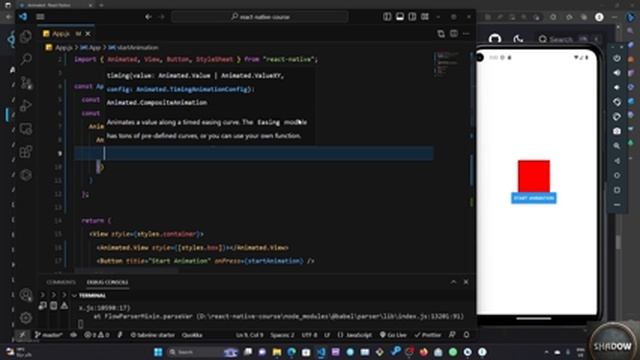Image resolution: width=640 pixels, height=360 pixels.
Task: Open remote window status bar button
Action: [22, 335]
